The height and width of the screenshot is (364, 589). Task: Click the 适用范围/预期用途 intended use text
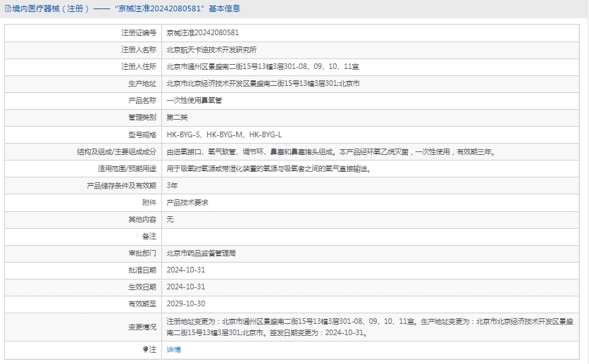pyautogui.click(x=268, y=168)
